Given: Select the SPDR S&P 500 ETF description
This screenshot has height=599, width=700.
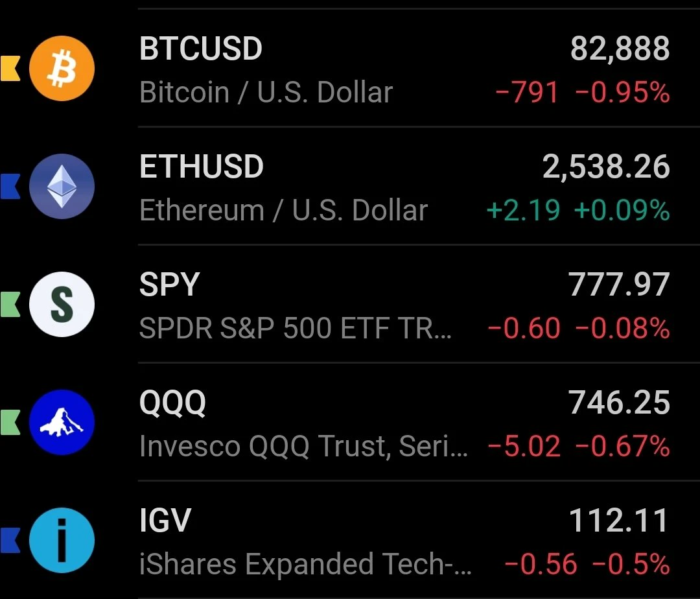Looking at the screenshot, I should (295, 328).
